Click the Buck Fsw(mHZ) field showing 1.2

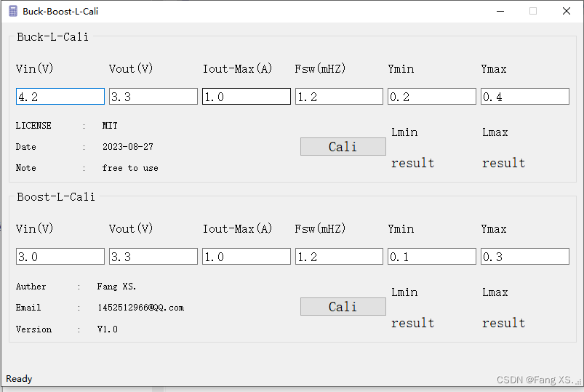340,97
